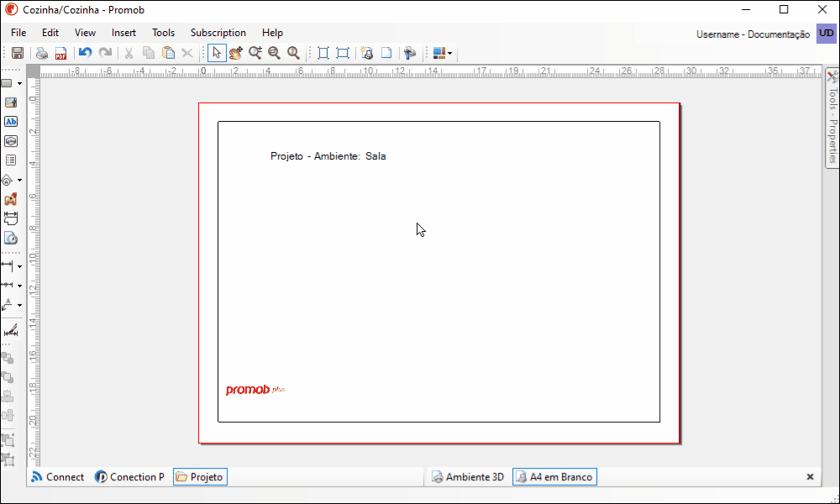Select the annotation leader tool

(x=8, y=305)
